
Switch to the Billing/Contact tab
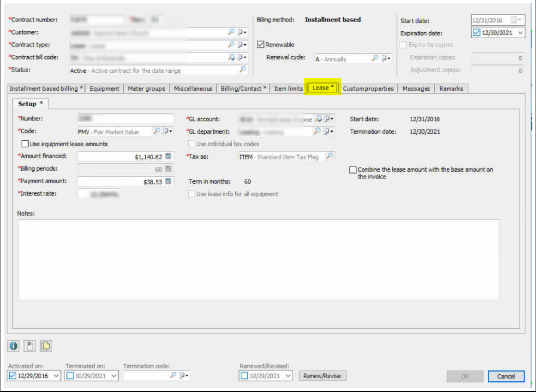tap(243, 89)
